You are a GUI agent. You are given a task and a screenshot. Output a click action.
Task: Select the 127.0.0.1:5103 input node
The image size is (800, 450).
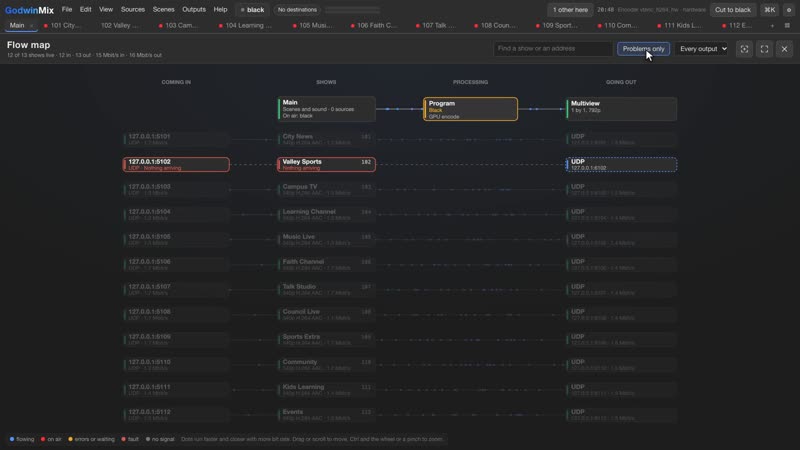(x=176, y=189)
